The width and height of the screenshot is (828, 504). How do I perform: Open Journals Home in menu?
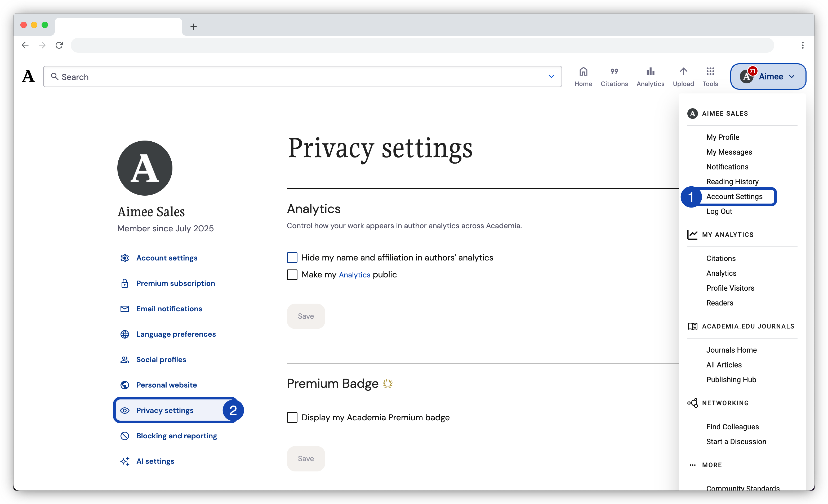click(731, 350)
